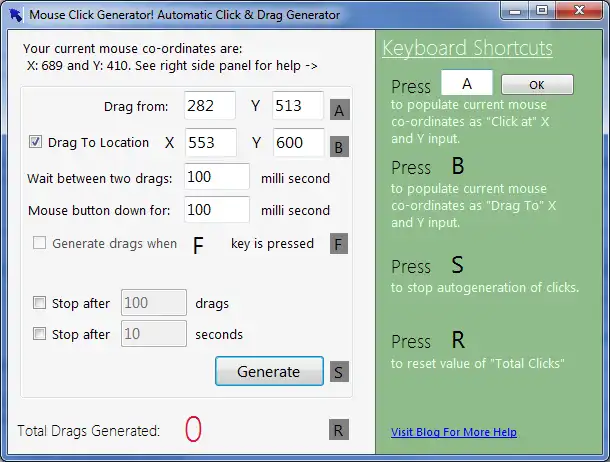This screenshot has width=610, height=462.
Task: Click the 'to reset value of "Total Clicks"' text
Action: 477,363
